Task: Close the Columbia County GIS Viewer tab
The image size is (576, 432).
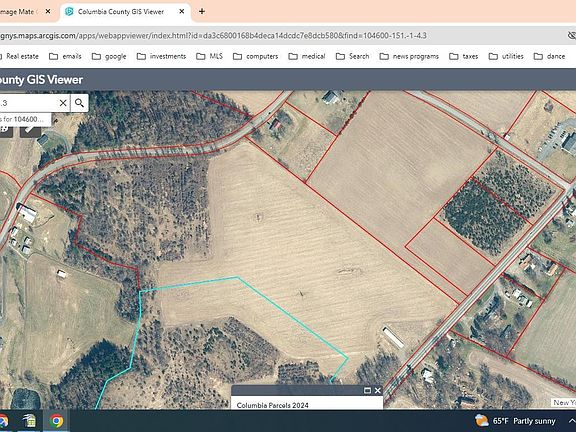Action: tap(181, 11)
